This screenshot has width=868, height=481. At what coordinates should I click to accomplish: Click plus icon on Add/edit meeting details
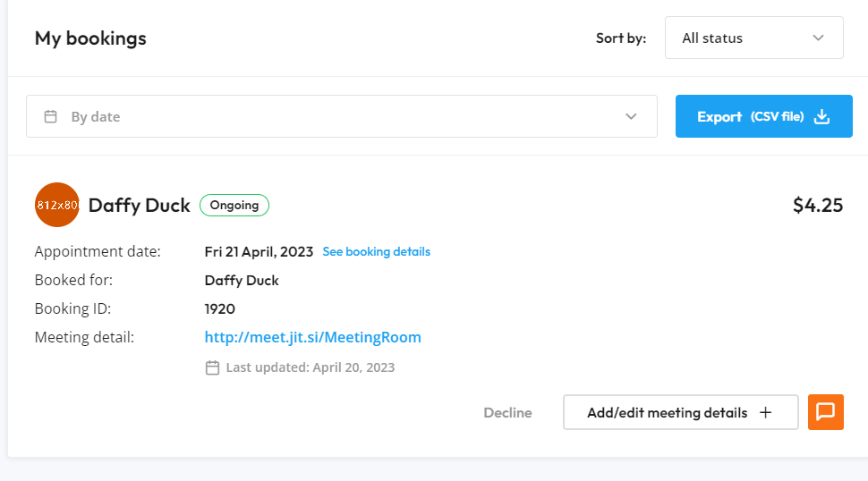pyautogui.click(x=766, y=412)
